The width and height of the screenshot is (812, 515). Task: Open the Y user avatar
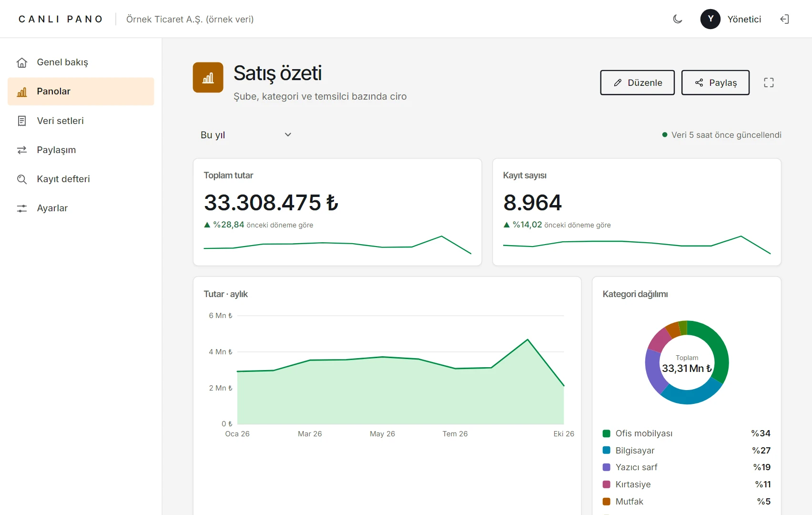710,19
